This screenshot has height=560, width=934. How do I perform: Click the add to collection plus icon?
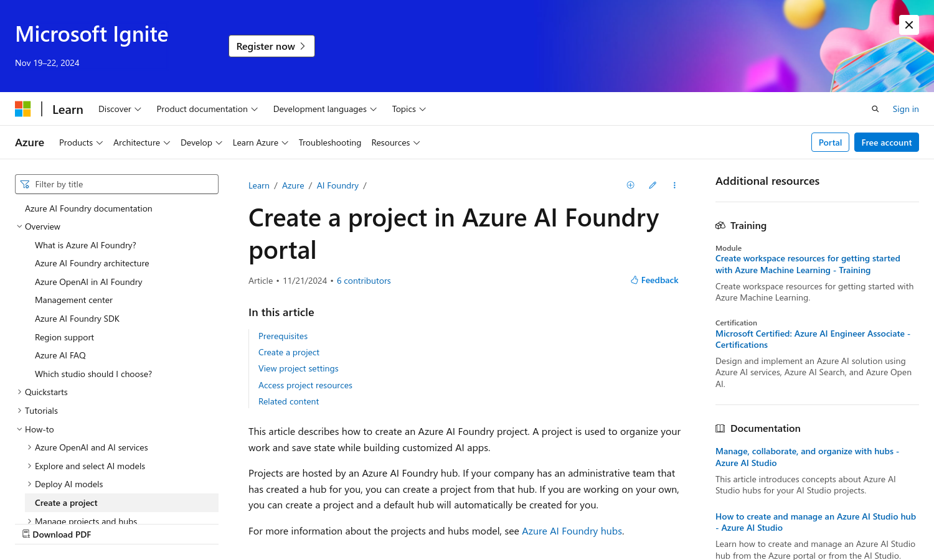pos(630,185)
